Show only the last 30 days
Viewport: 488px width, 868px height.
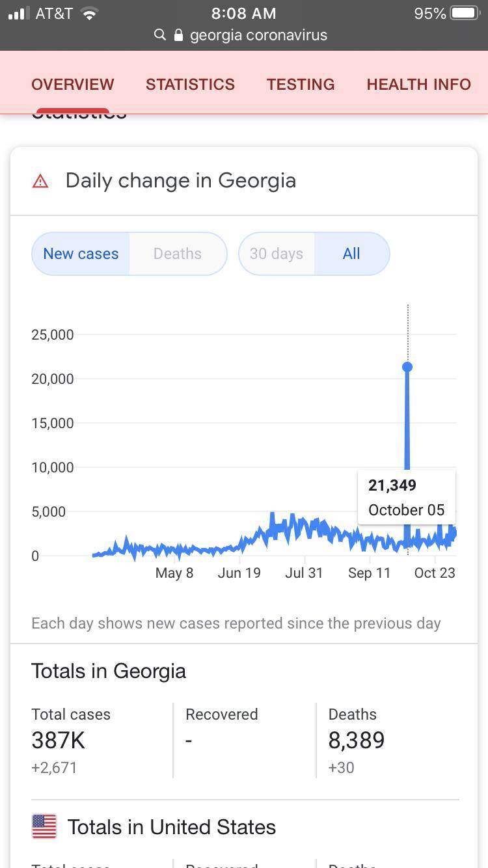(x=277, y=254)
